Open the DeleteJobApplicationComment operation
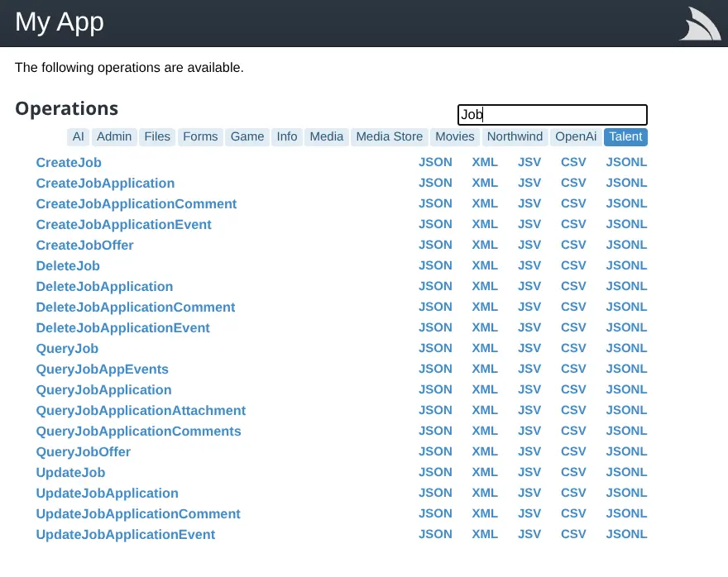728x577 pixels. (x=136, y=307)
